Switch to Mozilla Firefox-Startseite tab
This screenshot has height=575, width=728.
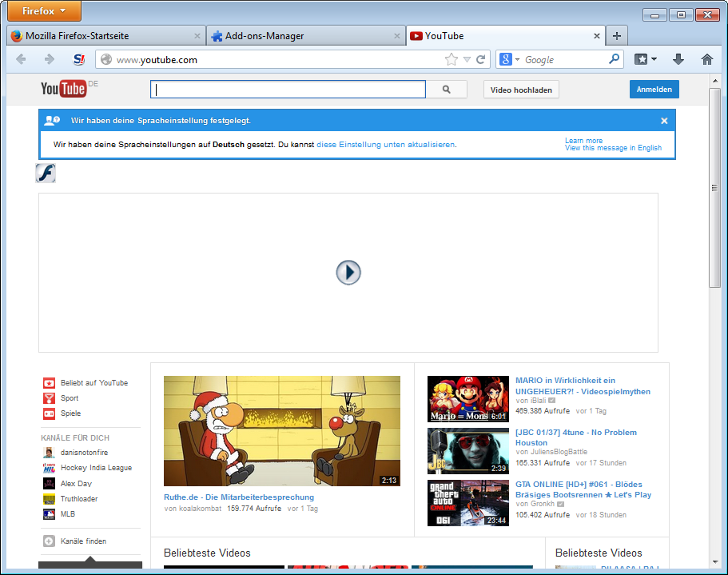(105, 36)
